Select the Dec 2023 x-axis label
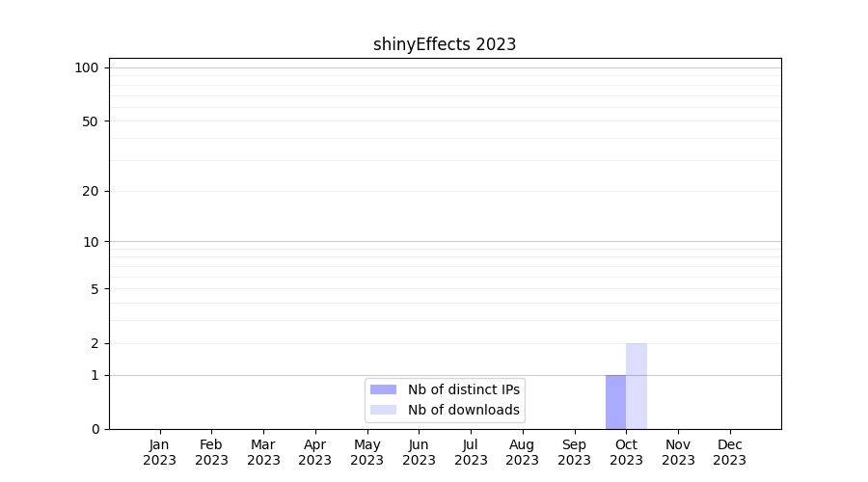The width and height of the screenshot is (868, 482). pyautogui.click(x=729, y=452)
